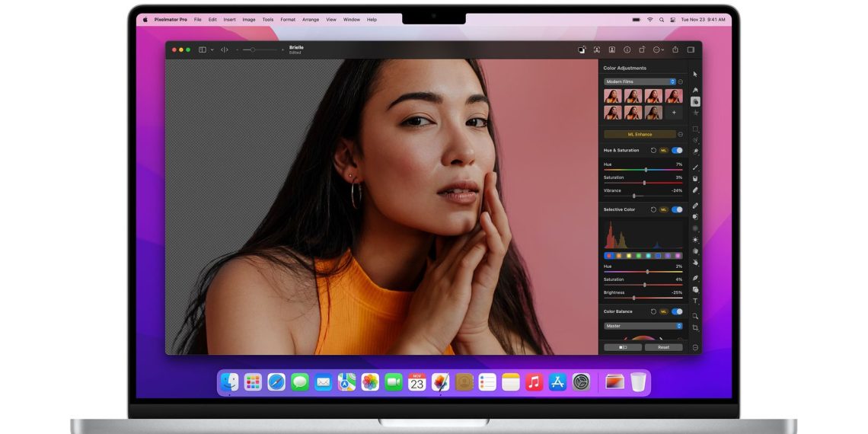Select the Type text tool
The image size is (868, 434).
[x=695, y=302]
